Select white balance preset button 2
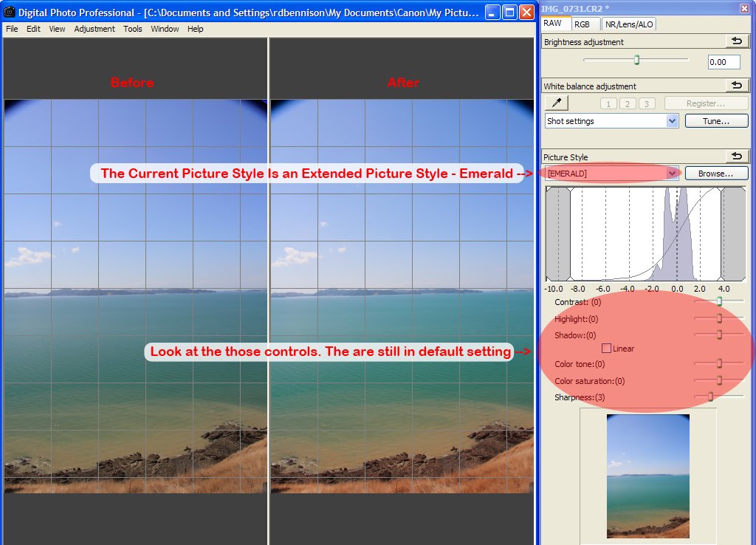Screen dimensions: 756x545 coord(627,103)
